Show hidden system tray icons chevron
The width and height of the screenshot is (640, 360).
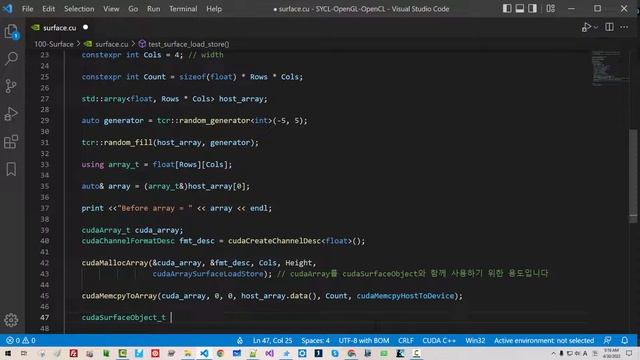pyautogui.click(x=553, y=353)
